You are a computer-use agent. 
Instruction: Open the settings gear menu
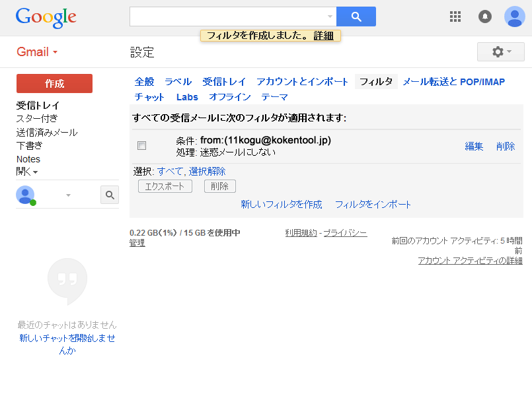point(500,51)
